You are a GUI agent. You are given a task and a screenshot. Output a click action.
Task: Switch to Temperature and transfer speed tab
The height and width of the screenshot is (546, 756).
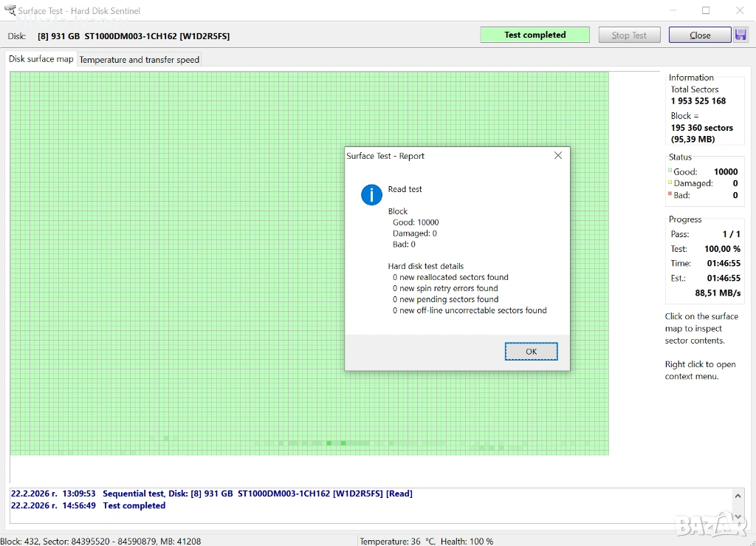(139, 60)
